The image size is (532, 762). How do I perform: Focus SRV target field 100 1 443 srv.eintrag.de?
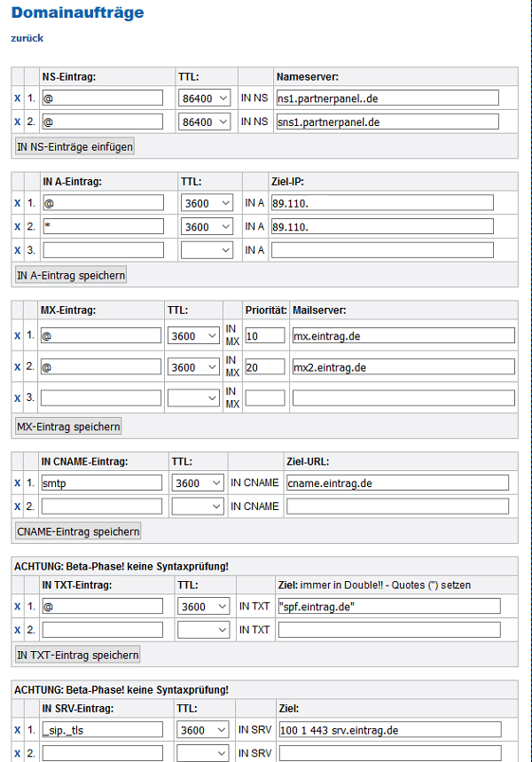tap(390, 730)
